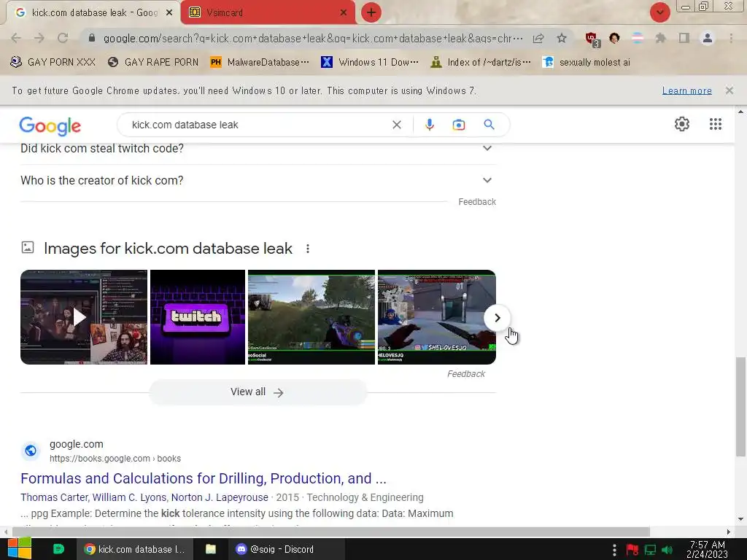The height and width of the screenshot is (560, 747).
Task: Open File Explorer from the taskbar
Action: (x=211, y=549)
